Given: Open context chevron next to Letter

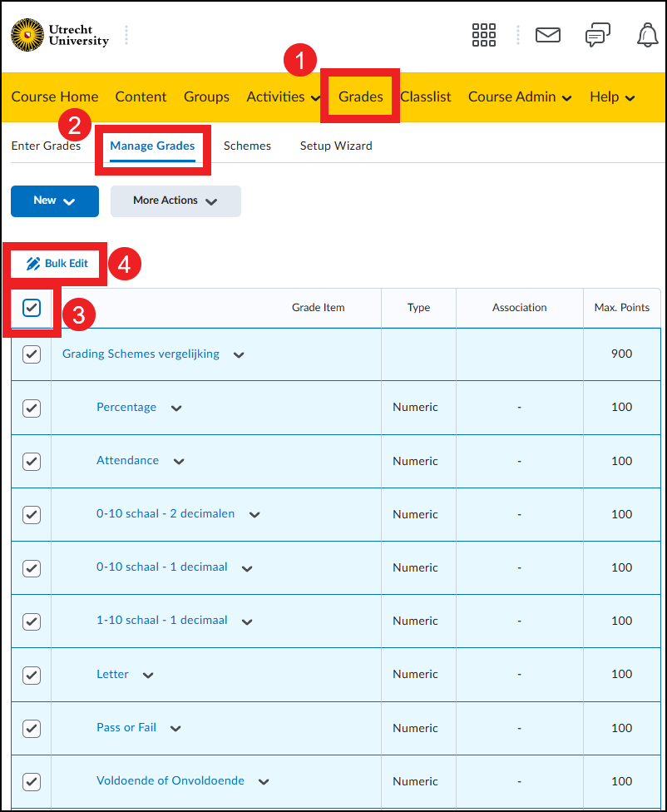Looking at the screenshot, I should click(148, 676).
